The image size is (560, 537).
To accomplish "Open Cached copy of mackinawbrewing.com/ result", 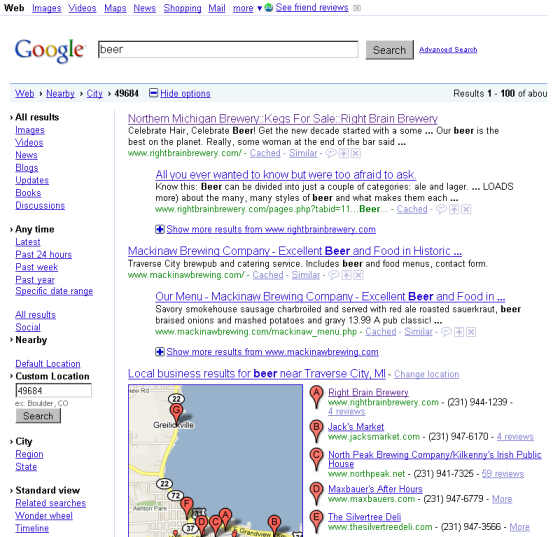I will [x=268, y=275].
